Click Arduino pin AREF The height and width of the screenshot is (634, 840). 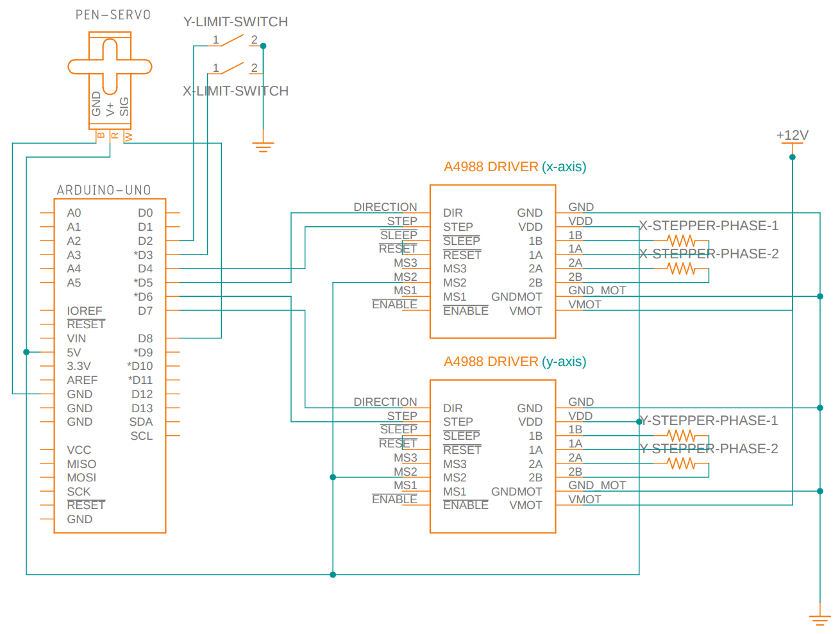tap(82, 380)
